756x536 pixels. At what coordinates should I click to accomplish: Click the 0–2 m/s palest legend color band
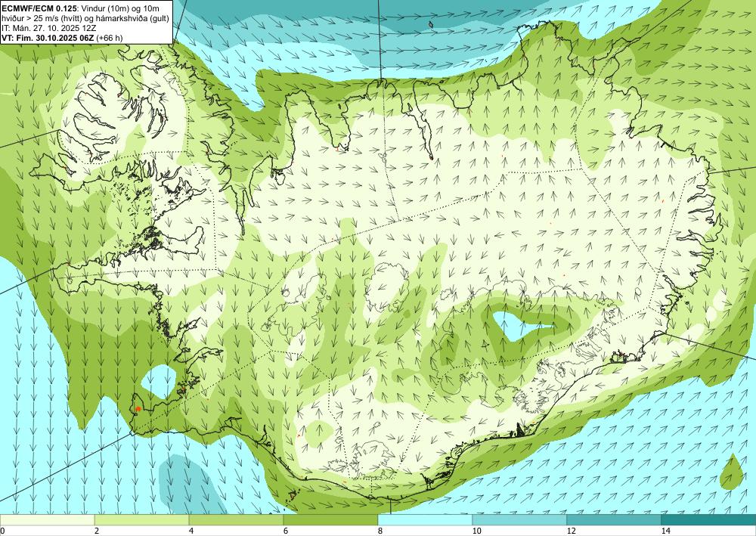47,519
